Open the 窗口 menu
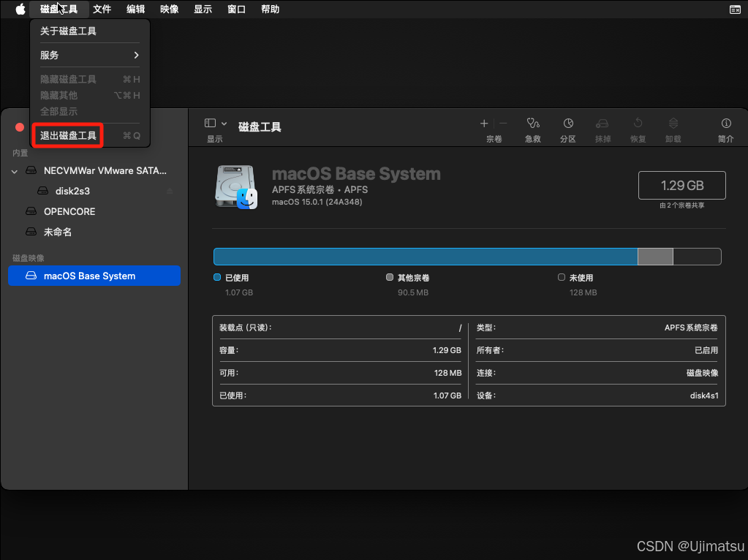Image resolution: width=748 pixels, height=560 pixels. [237, 9]
